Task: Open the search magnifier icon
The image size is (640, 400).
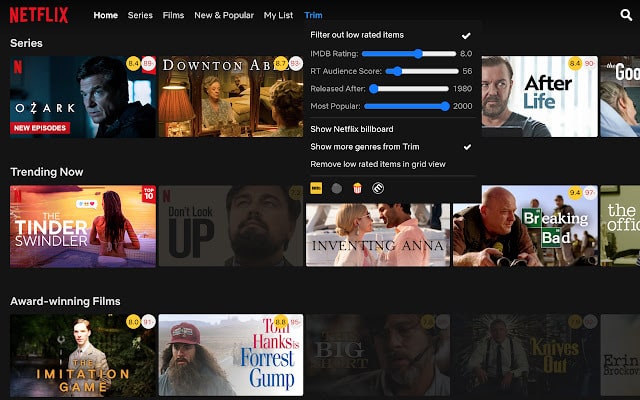Action: point(626,15)
